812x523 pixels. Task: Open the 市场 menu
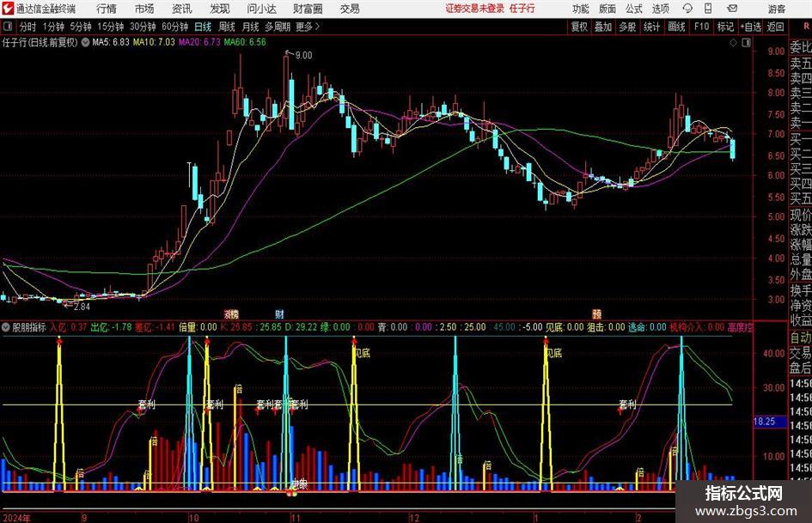pos(144,9)
